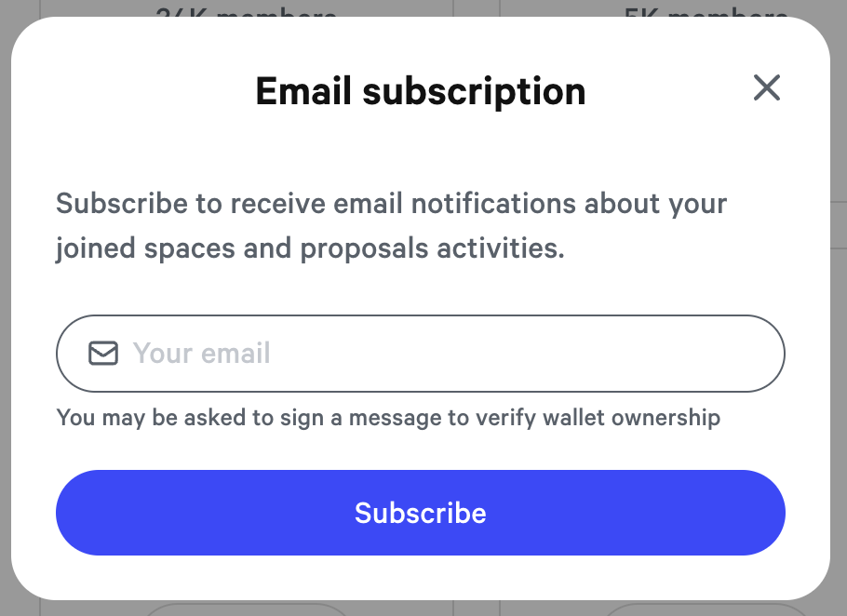Click the line about receiving email notifications
847x616 pixels.
(391, 203)
